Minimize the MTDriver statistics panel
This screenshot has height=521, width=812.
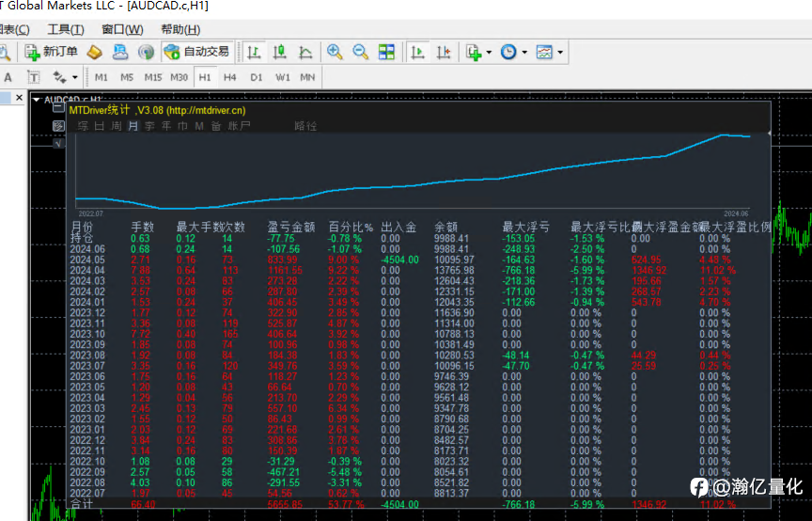click(x=58, y=108)
